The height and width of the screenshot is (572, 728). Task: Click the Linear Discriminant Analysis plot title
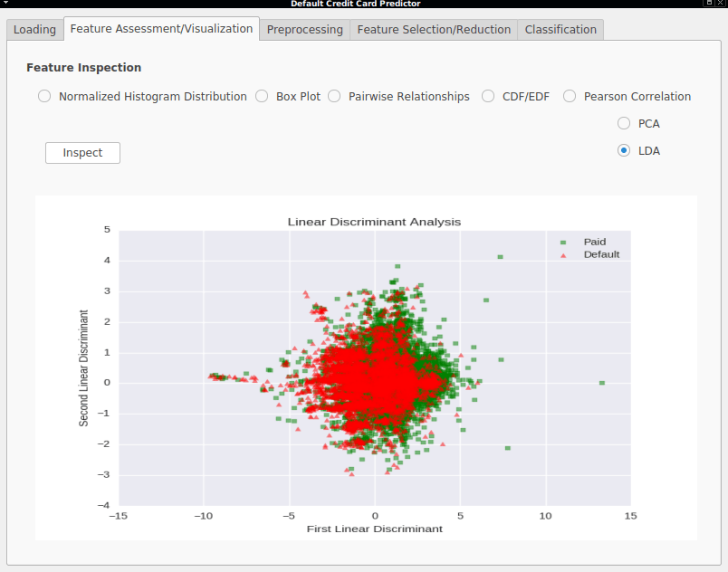tap(374, 222)
